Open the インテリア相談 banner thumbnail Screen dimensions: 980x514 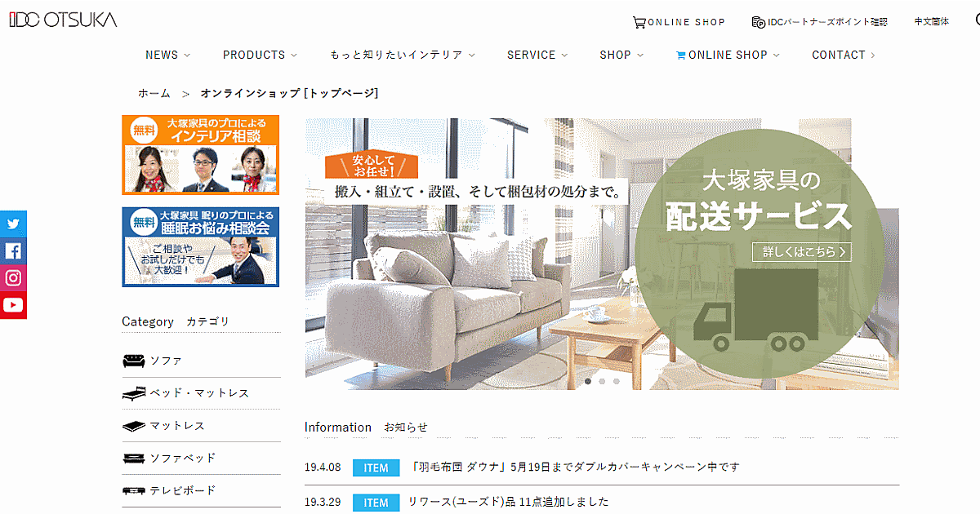tap(201, 155)
